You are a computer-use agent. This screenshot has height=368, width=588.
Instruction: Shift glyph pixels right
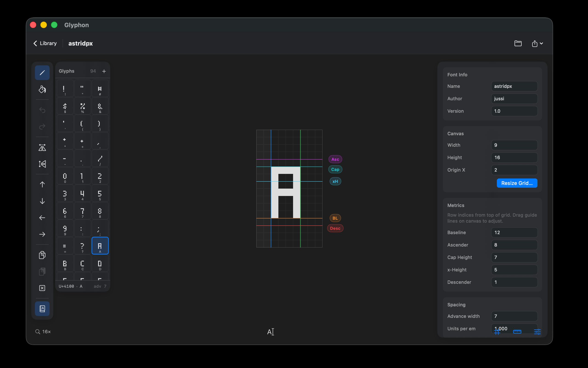tap(42, 234)
